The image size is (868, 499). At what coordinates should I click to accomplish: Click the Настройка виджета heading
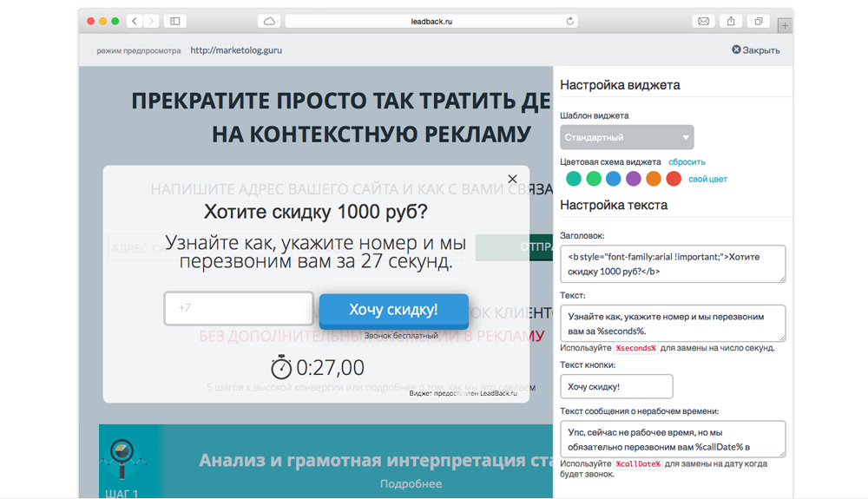[620, 85]
